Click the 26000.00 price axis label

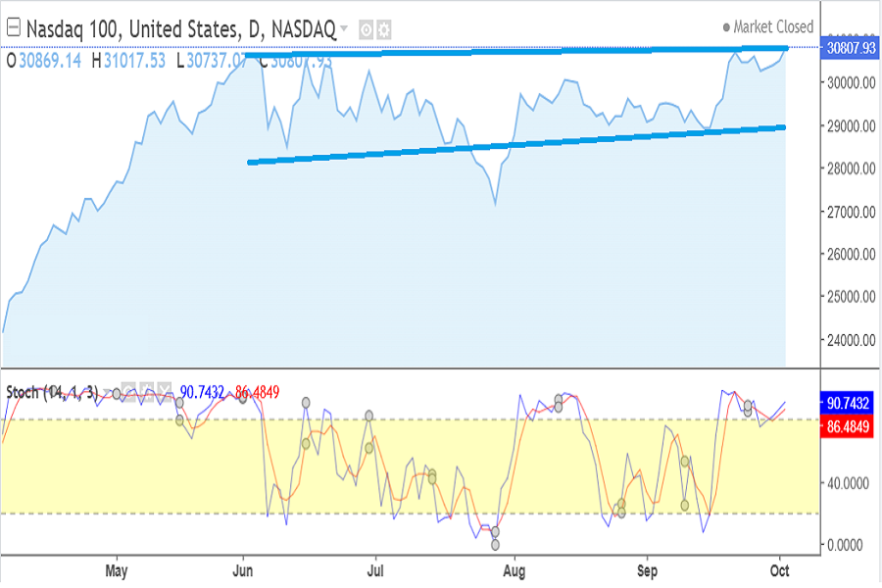click(x=851, y=254)
